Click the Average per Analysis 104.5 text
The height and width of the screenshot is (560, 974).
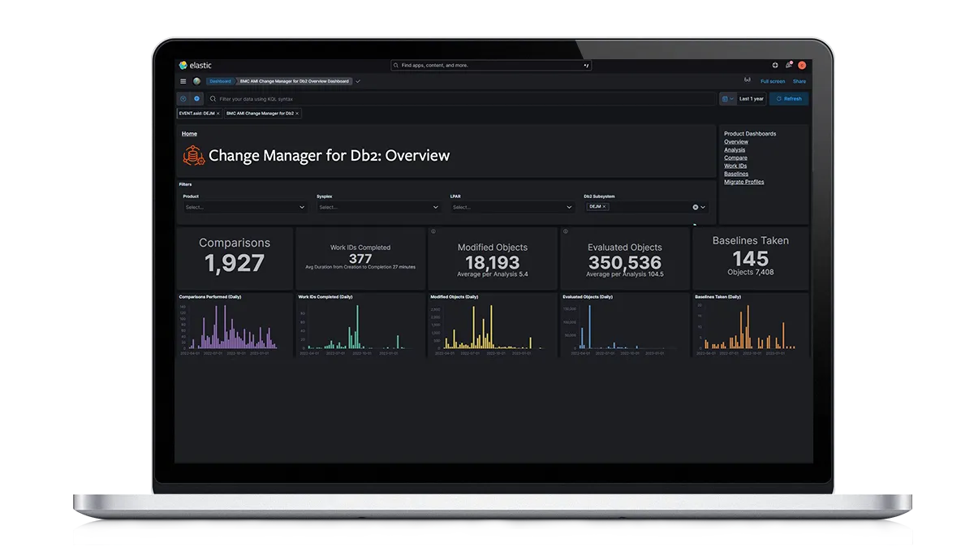pos(625,274)
